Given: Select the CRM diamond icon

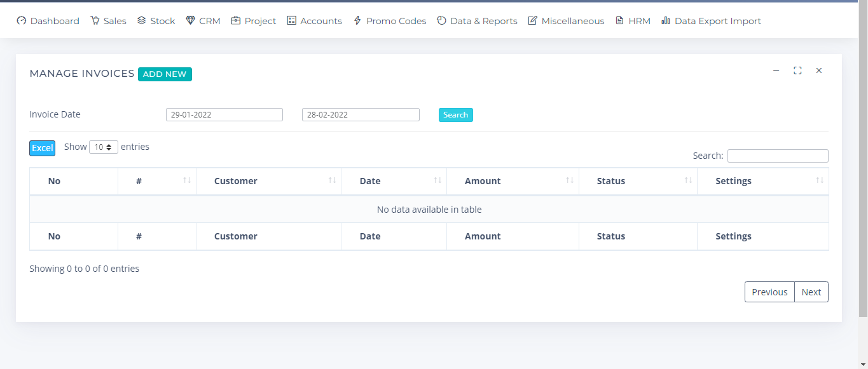Looking at the screenshot, I should point(189,20).
